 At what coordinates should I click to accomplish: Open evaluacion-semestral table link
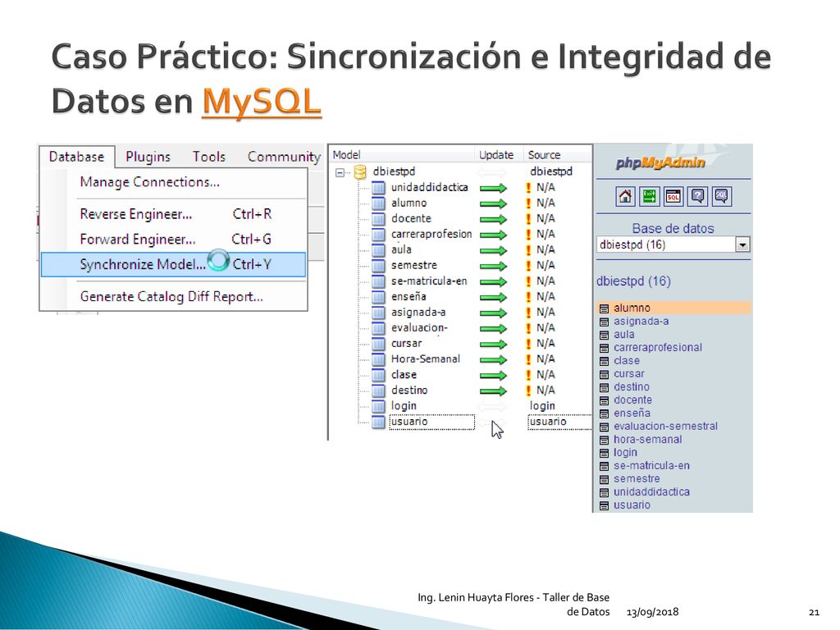(665, 427)
